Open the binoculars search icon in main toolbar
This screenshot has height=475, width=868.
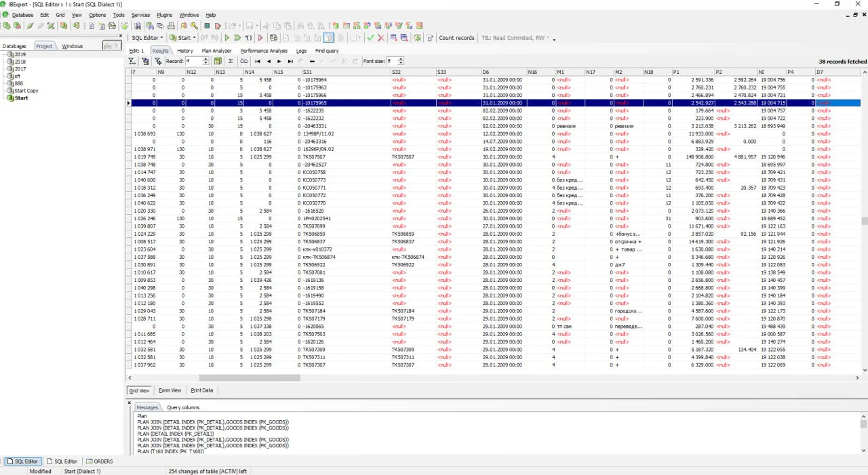coord(138,26)
